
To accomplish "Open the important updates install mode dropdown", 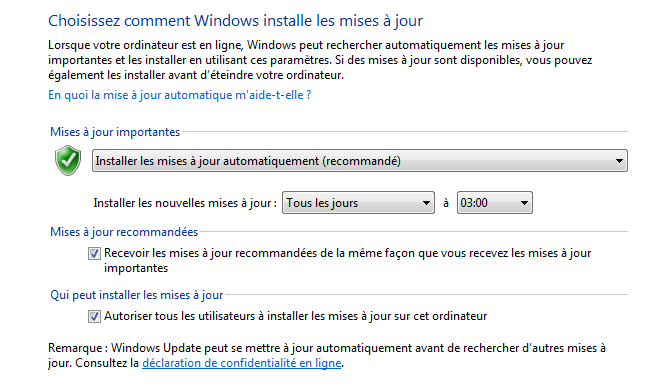I will tap(359, 161).
